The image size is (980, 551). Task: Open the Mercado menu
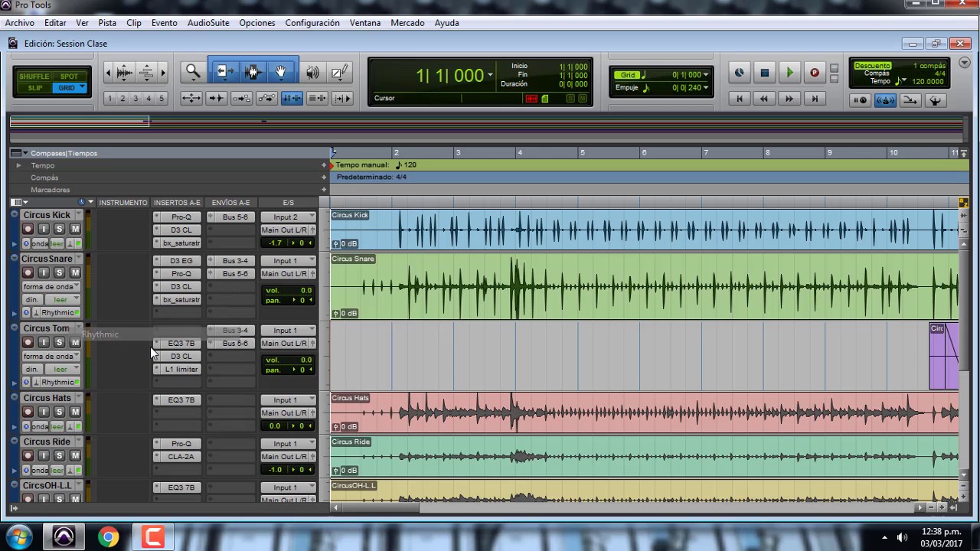407,23
